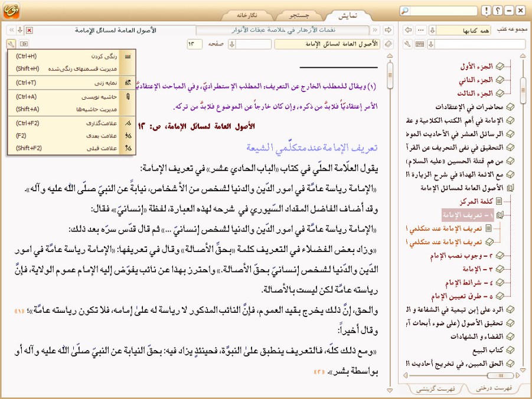Screen dimensions: 532x399
Task: Choose علامت قبلی (Shift+F2) menu item
Action: [71, 148]
